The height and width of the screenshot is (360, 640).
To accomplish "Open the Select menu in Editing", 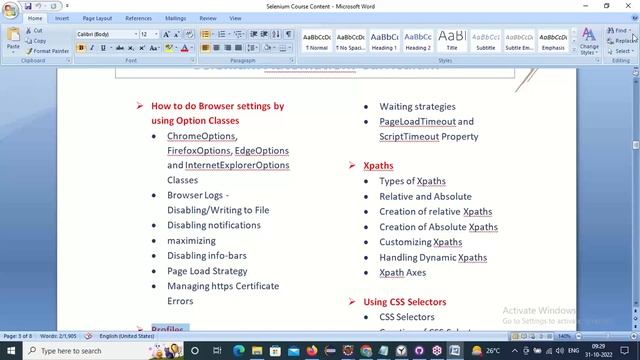I will click(620, 51).
